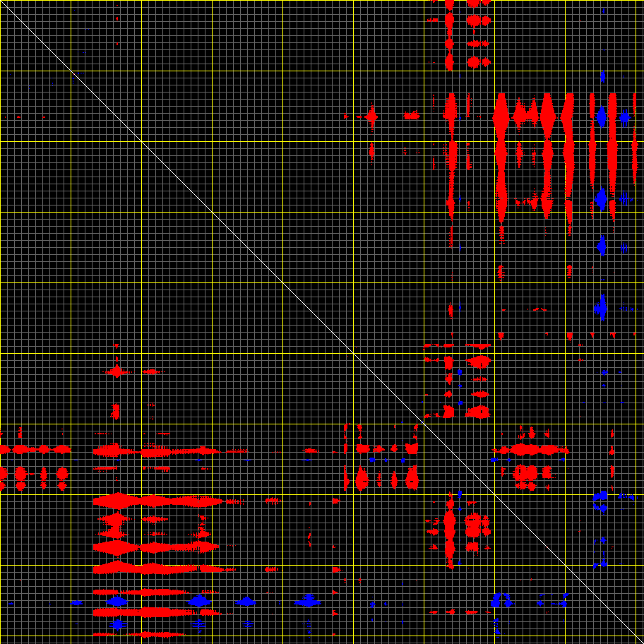Click the blue blob pair below the lower-right diagonal
This screenshot has height=644, width=644.
[x=503, y=600]
